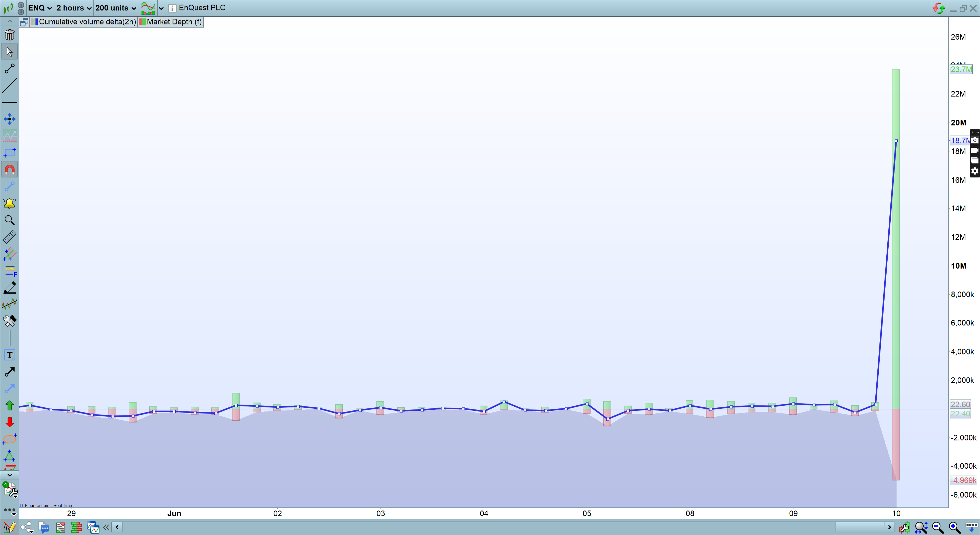Select the price forecast zone tool
The width and height of the screenshot is (980, 535).
click(9, 136)
